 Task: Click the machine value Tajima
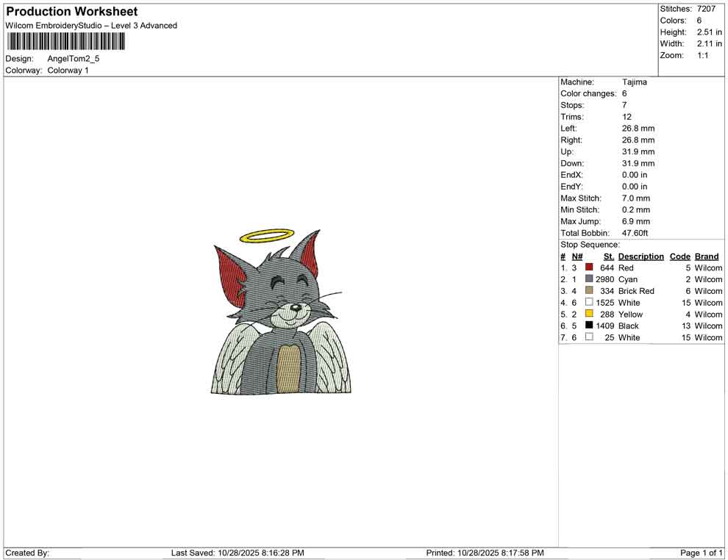pos(634,82)
